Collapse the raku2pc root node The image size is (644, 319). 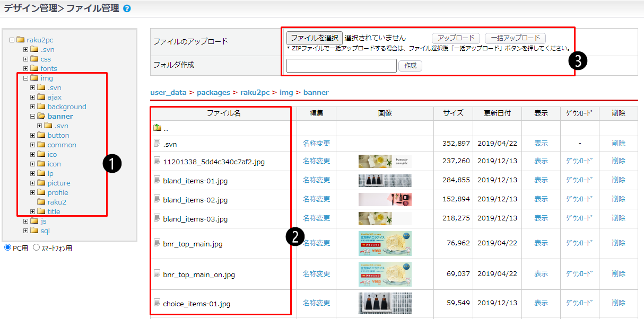tap(12, 40)
